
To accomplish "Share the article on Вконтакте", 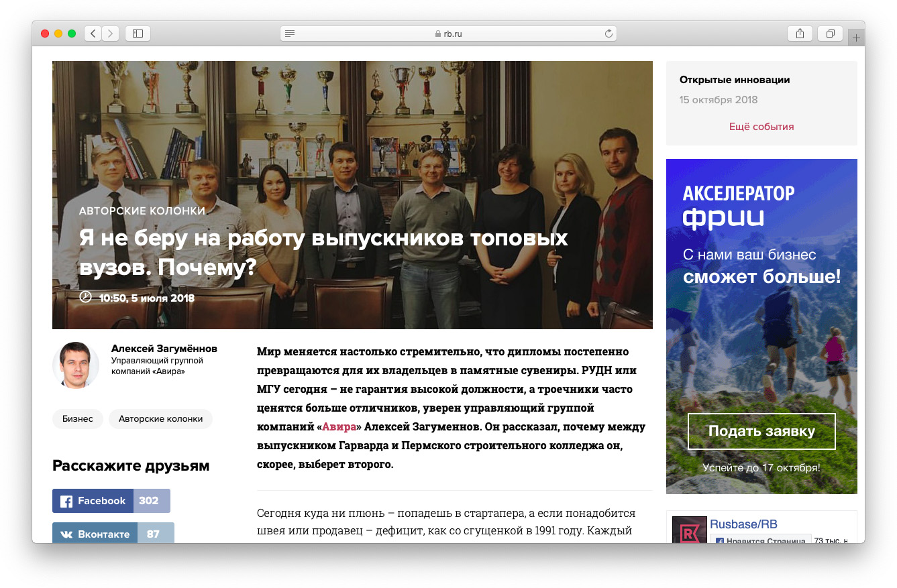I will [x=113, y=534].
